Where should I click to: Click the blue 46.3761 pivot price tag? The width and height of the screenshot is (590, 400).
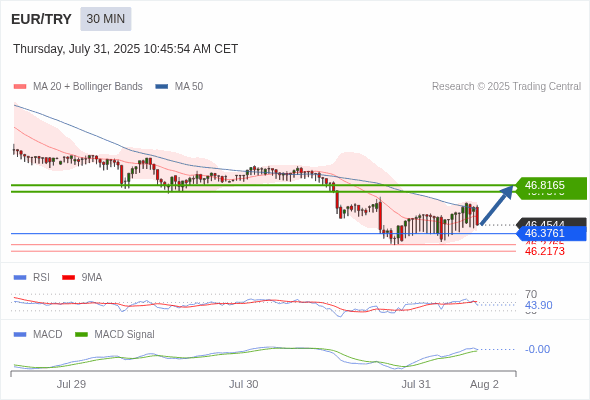click(551, 233)
